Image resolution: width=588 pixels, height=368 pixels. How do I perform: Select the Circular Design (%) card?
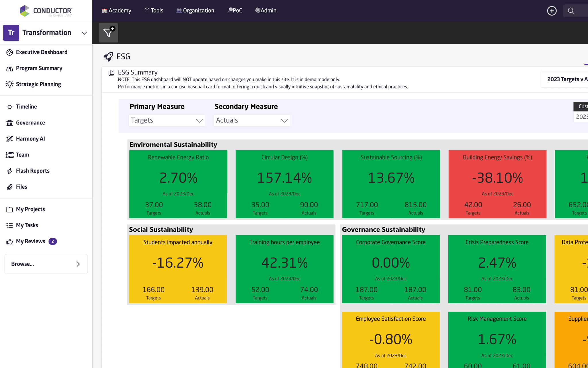pos(285,184)
